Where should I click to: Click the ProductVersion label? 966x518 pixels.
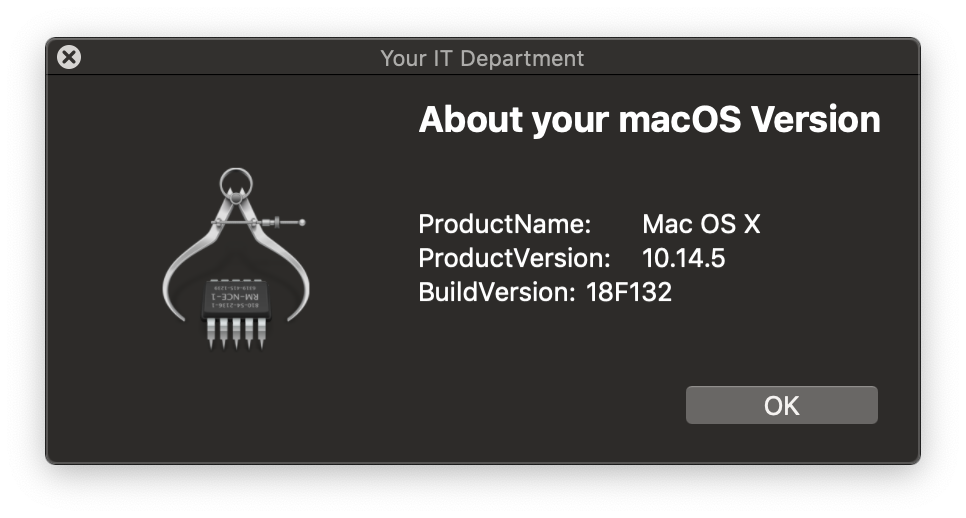tap(514, 258)
